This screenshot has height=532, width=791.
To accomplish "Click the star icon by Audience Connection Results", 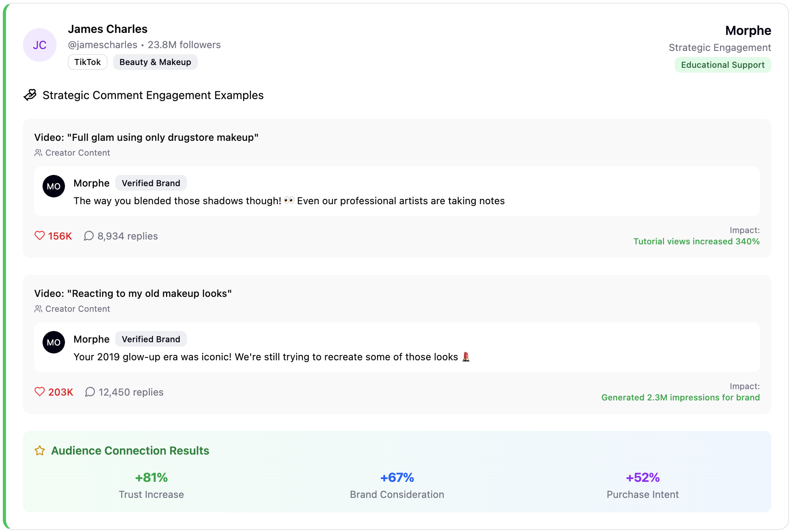I will 40,451.
